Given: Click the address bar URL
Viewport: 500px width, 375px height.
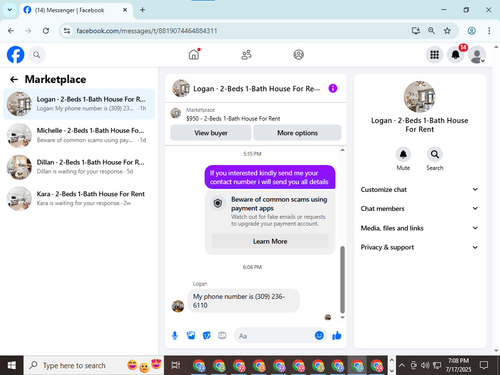Looking at the screenshot, I should [147, 31].
